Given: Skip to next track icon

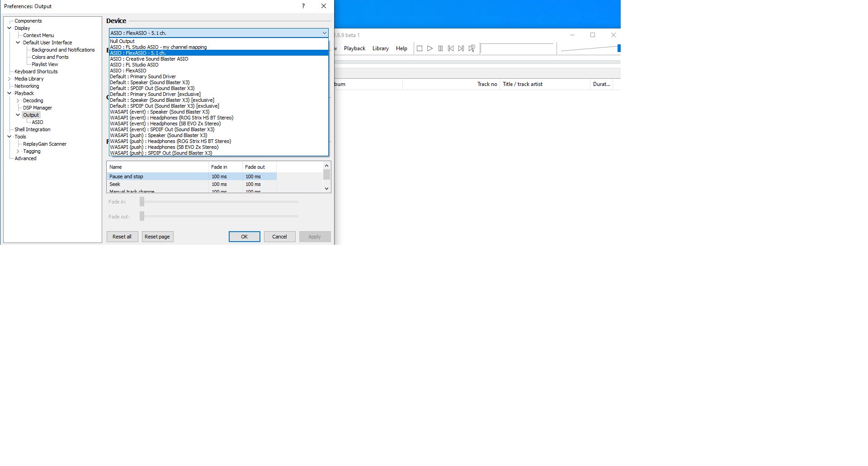Looking at the screenshot, I should (461, 48).
